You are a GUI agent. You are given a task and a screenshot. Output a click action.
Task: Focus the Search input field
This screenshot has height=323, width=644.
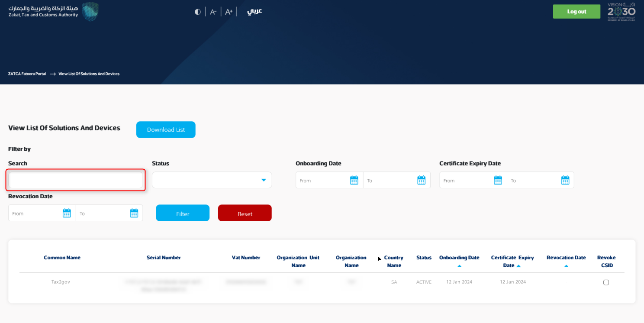pos(76,180)
